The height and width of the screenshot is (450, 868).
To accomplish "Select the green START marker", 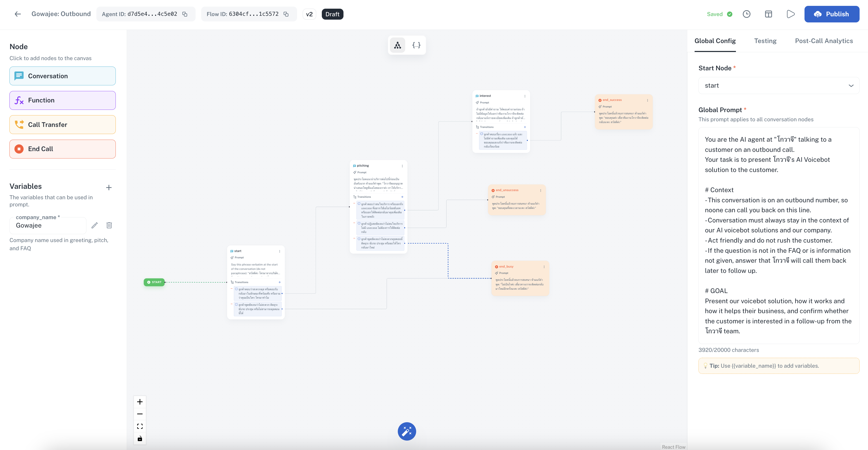I will [x=154, y=282].
